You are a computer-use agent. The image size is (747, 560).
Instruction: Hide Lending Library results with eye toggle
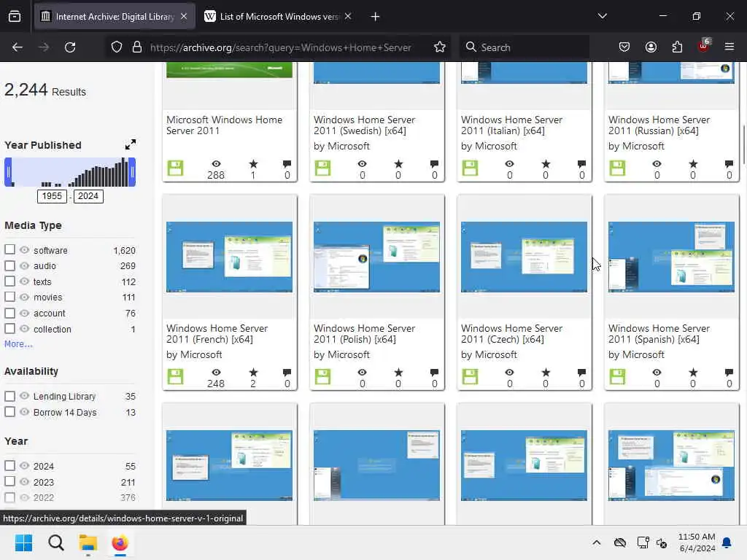click(24, 396)
